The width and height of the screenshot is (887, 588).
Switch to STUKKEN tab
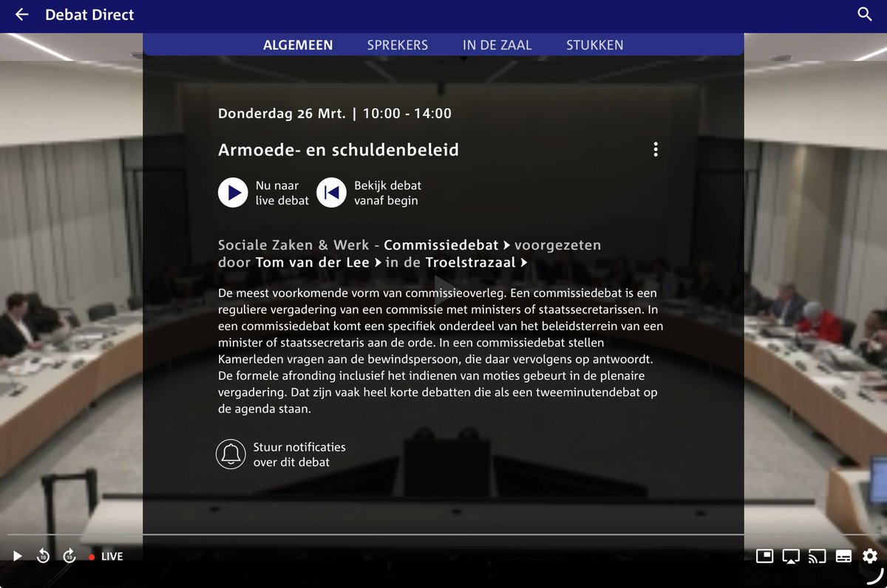point(595,45)
